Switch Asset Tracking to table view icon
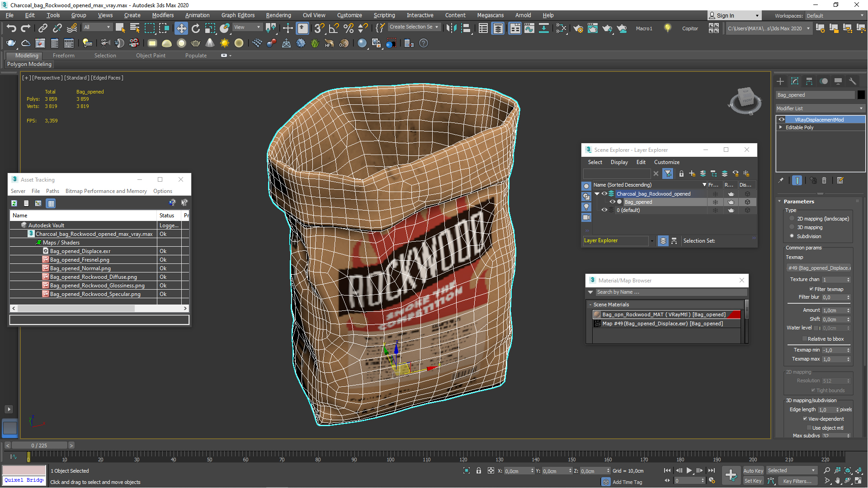Viewport: 868px width, 488px height. tap(51, 203)
